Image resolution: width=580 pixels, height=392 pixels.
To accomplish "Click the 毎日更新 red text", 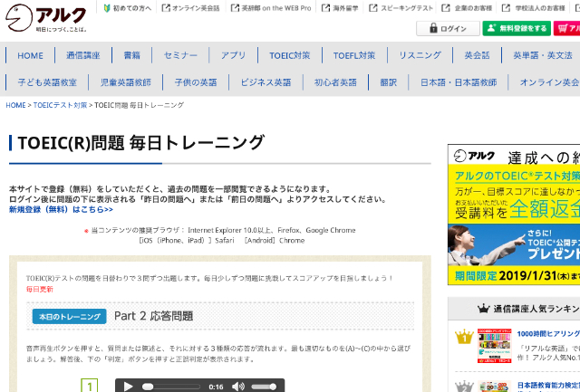I will tap(40, 290).
